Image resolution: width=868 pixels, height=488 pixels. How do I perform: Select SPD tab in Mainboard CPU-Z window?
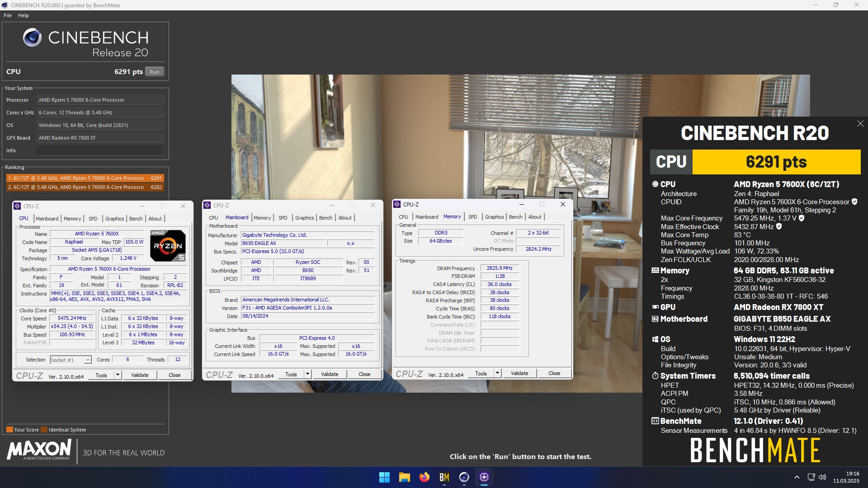[283, 218]
